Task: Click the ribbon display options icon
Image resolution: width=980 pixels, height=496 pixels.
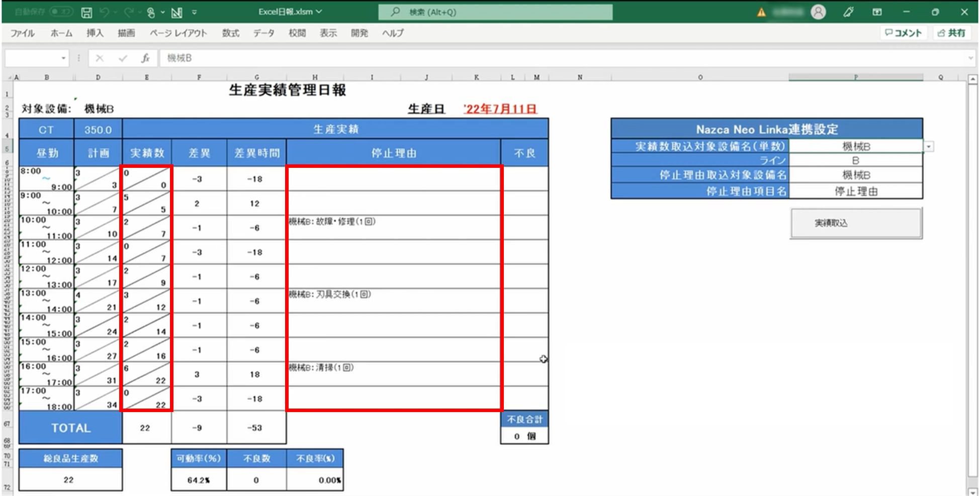Action: (x=877, y=12)
